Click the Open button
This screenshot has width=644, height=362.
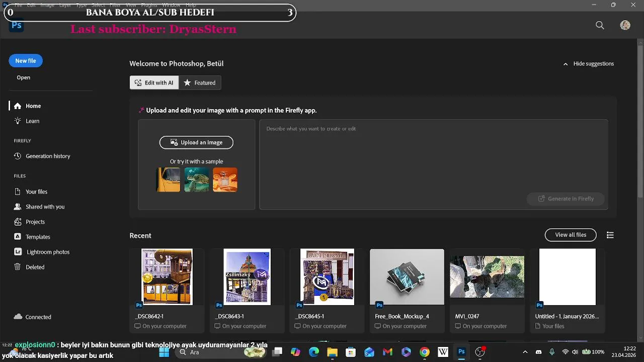(x=24, y=77)
